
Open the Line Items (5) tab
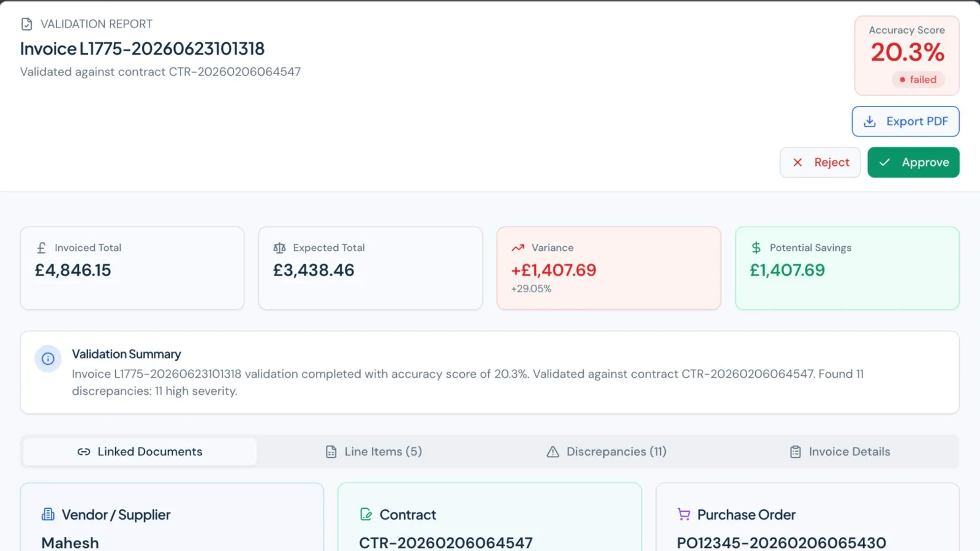pyautogui.click(x=374, y=452)
